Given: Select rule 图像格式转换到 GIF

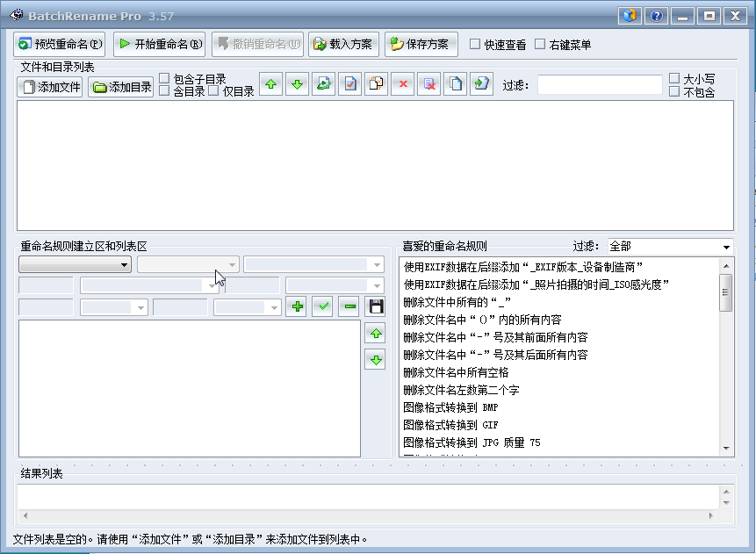Looking at the screenshot, I should coord(450,425).
